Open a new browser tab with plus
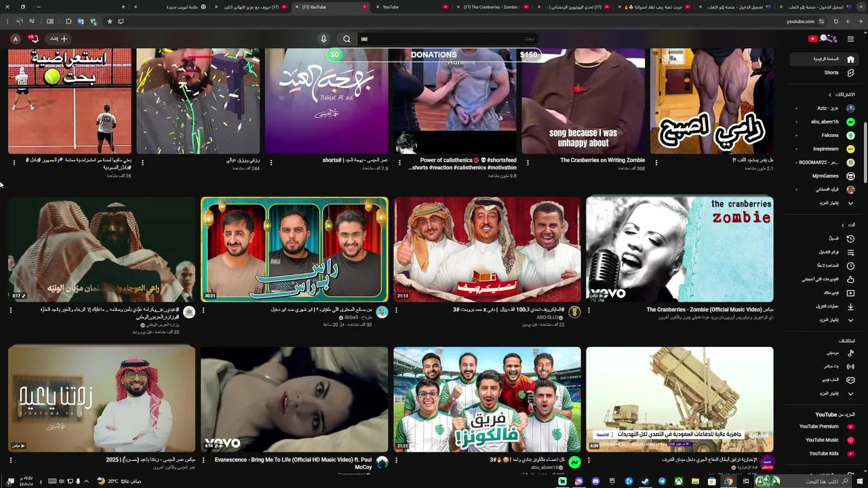The image size is (868, 488). point(123,7)
